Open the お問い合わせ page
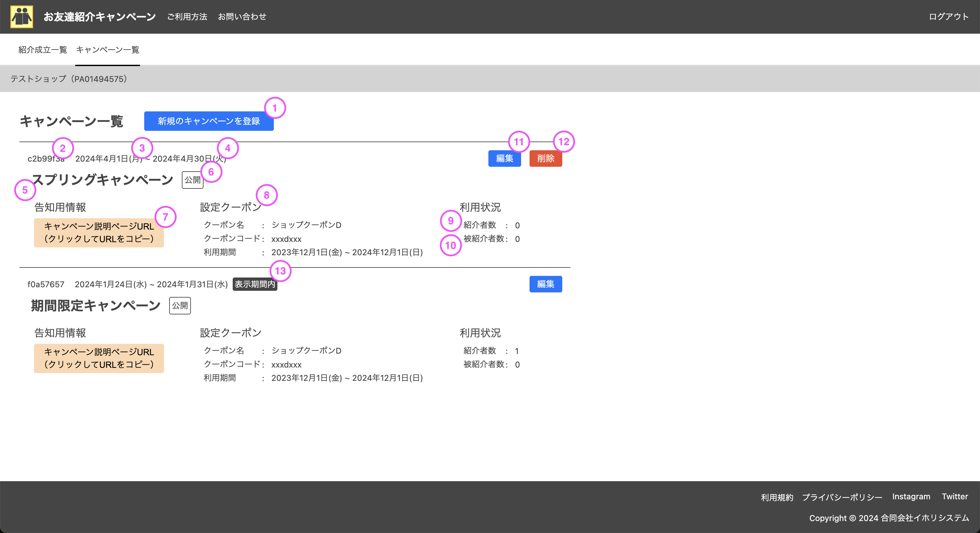The width and height of the screenshot is (980, 533). 242,16
